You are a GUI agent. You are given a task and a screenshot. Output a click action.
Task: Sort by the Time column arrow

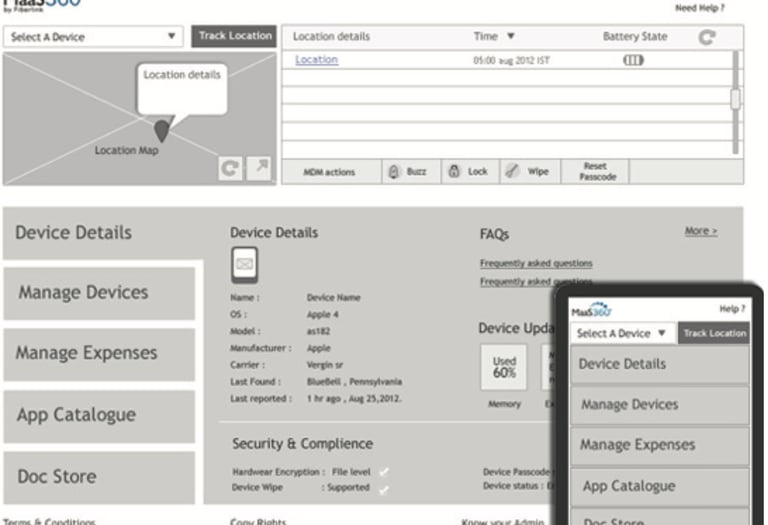pos(510,36)
